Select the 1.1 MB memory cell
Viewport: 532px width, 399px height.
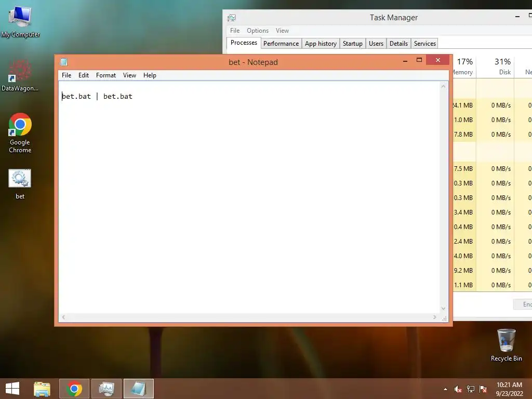point(464,285)
